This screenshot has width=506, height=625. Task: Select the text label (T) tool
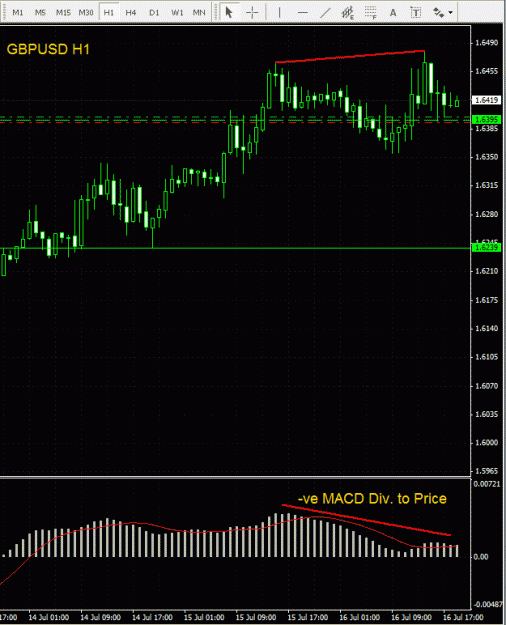416,13
